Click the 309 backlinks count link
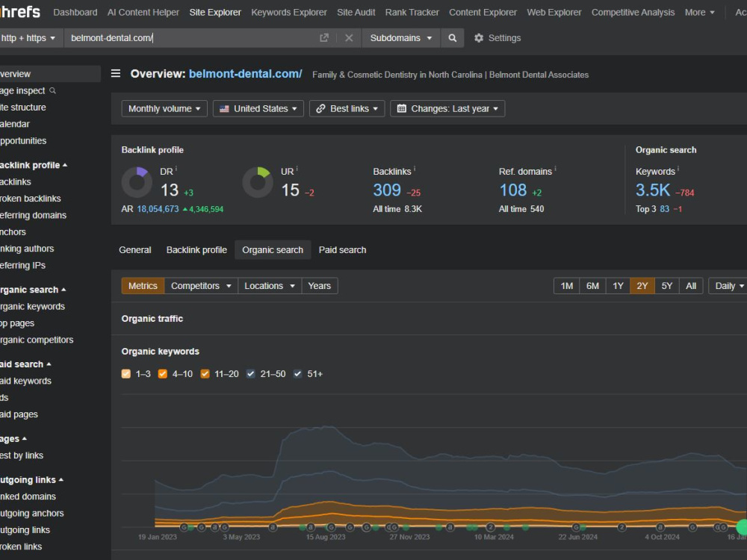This screenshot has height=560, width=747. tap(387, 190)
